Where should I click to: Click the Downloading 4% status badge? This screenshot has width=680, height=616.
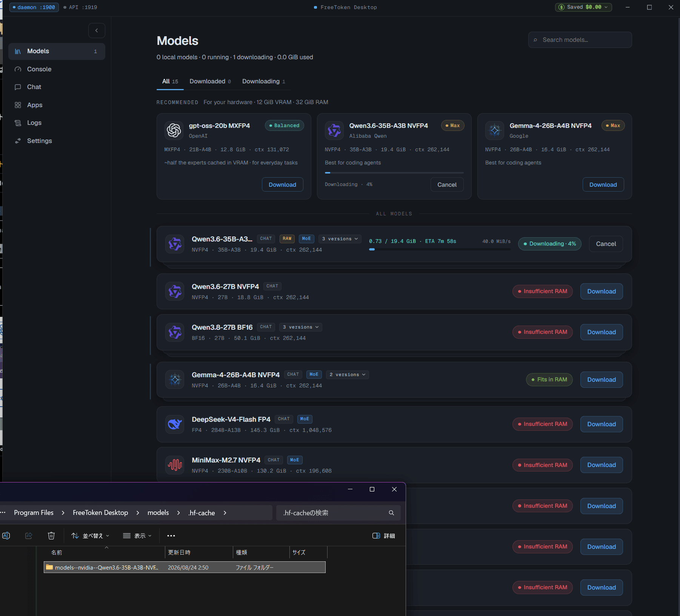pos(549,244)
